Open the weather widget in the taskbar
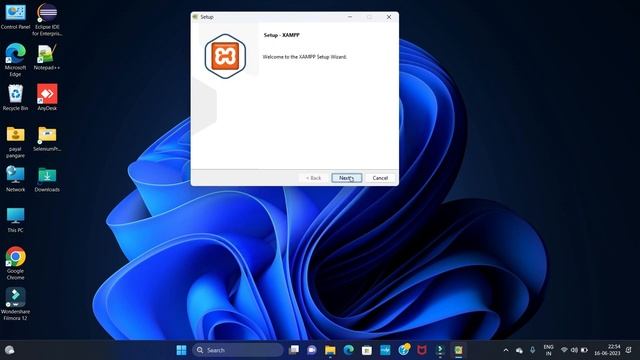Viewport: 640px width, 360px height. (9, 350)
